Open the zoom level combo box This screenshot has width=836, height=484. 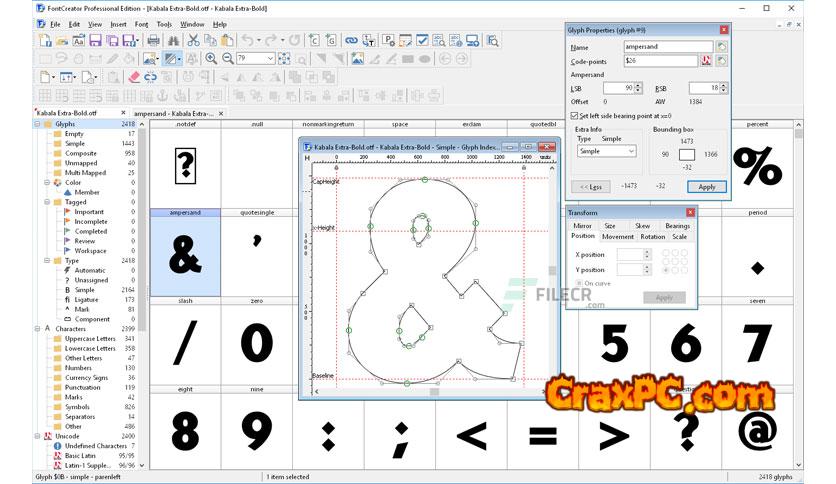[x=270, y=58]
